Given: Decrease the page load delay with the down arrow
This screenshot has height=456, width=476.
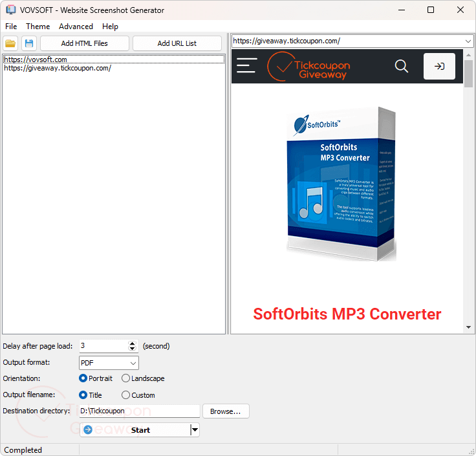Looking at the screenshot, I should coord(132,349).
